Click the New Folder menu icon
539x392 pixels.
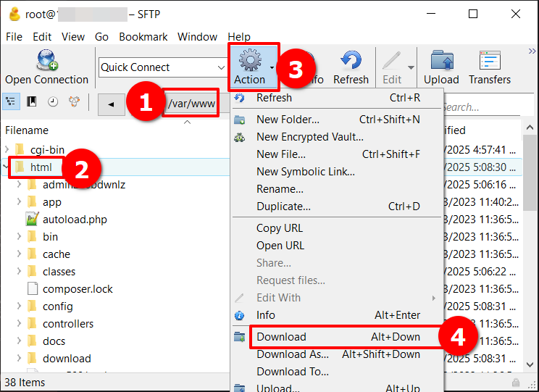(240, 120)
